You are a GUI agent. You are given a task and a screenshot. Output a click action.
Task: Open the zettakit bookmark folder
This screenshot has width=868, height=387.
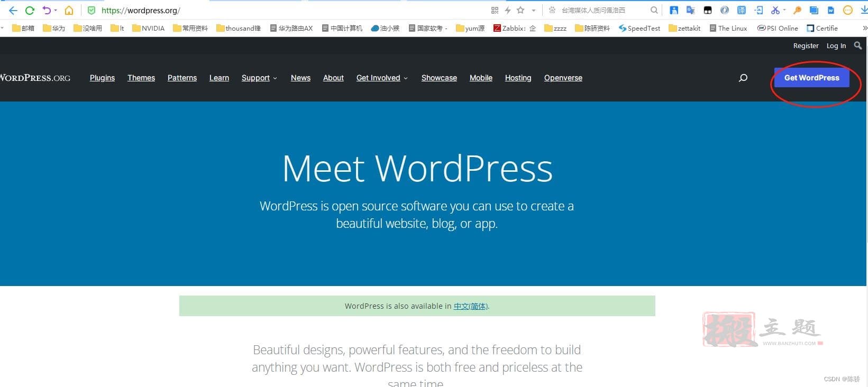coord(684,28)
